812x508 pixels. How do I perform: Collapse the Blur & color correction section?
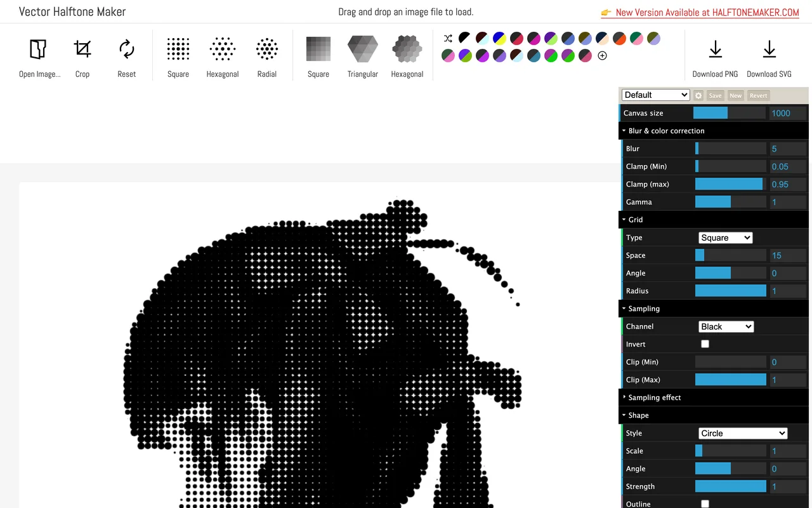(x=714, y=131)
